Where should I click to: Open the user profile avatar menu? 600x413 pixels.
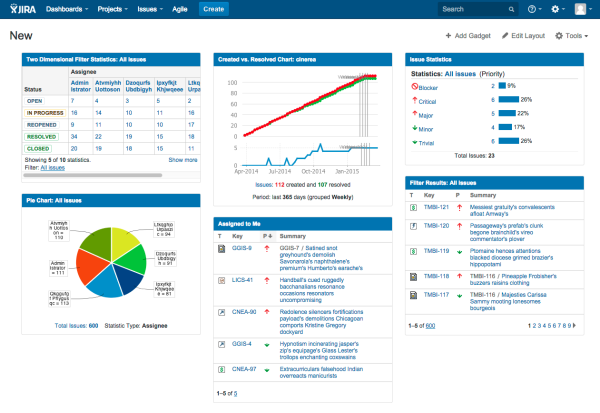coord(581,9)
